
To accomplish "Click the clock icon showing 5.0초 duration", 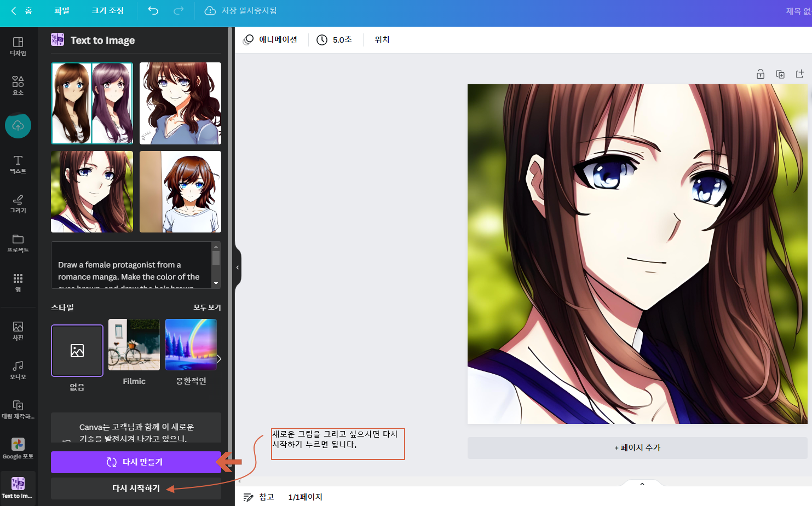I will [x=322, y=40].
